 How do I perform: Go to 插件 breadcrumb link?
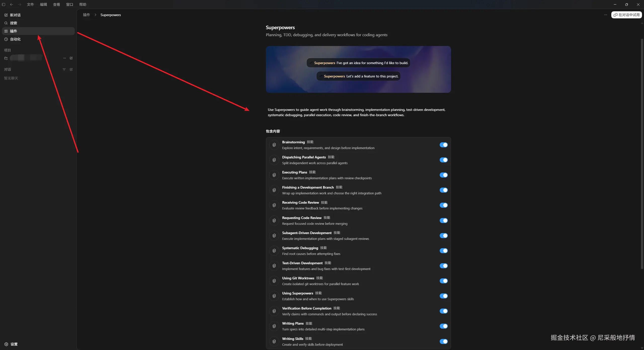coord(87,15)
